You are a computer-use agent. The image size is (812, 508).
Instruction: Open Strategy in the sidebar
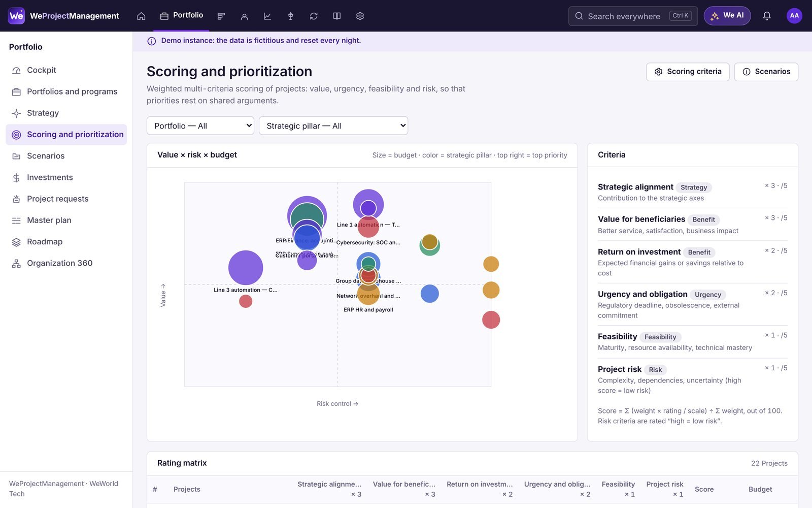point(66,113)
